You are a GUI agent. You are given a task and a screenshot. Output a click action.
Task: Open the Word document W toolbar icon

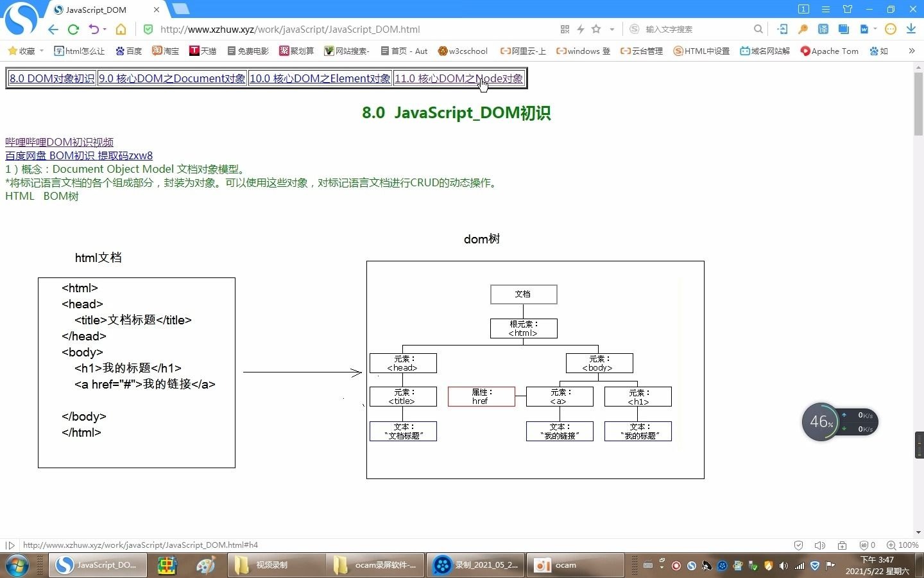click(x=864, y=30)
